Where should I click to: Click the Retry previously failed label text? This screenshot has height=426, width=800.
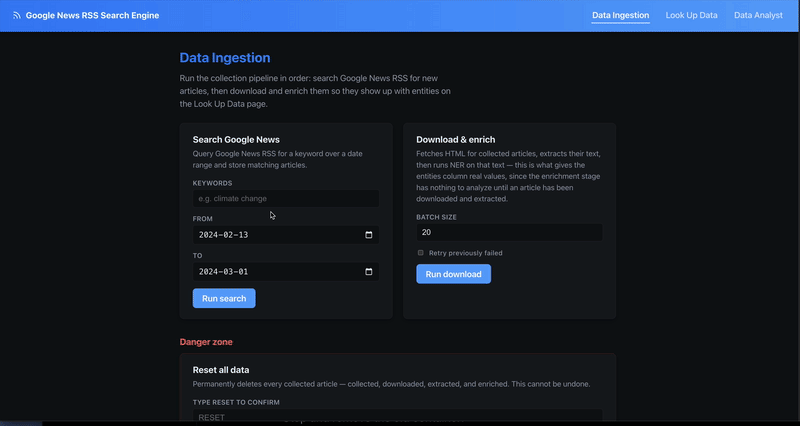click(466, 253)
